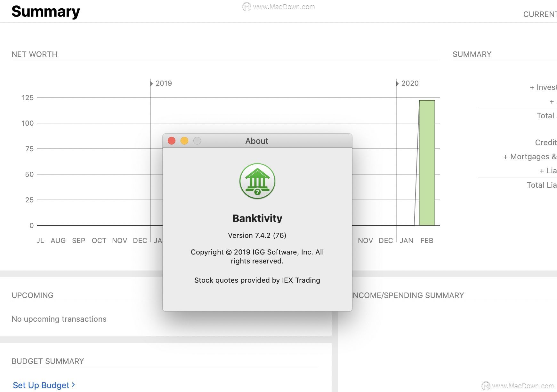Image resolution: width=557 pixels, height=392 pixels.
Task: Click the '+ Invest' summary row
Action: (543, 87)
